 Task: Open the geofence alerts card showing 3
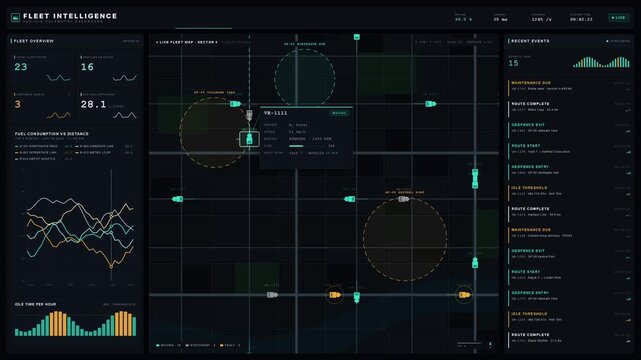click(x=43, y=106)
